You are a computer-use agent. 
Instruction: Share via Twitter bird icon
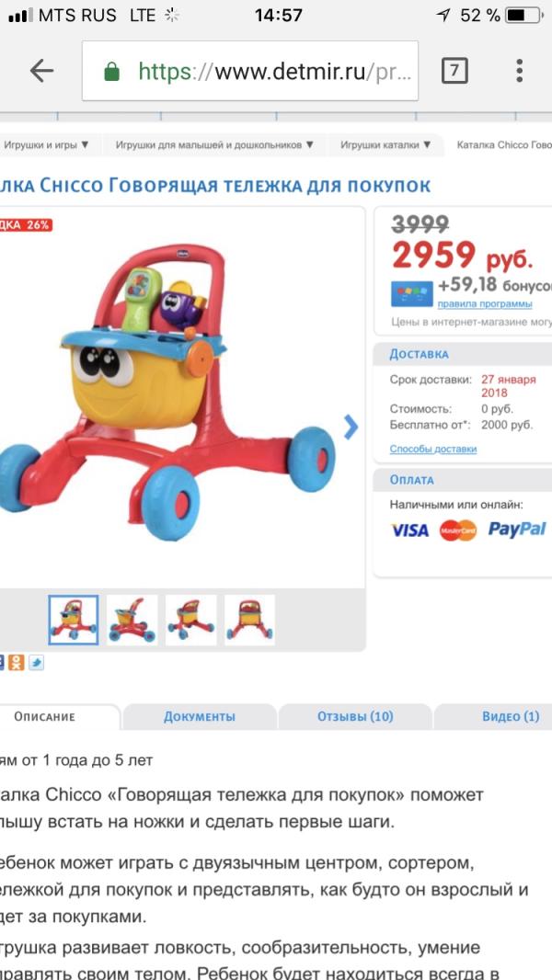[36, 663]
